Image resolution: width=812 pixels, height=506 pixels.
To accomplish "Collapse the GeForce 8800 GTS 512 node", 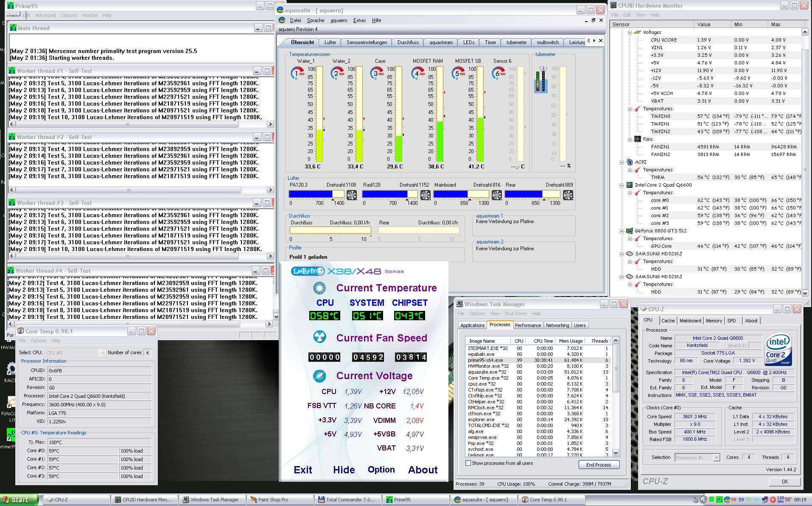I will 622,231.
